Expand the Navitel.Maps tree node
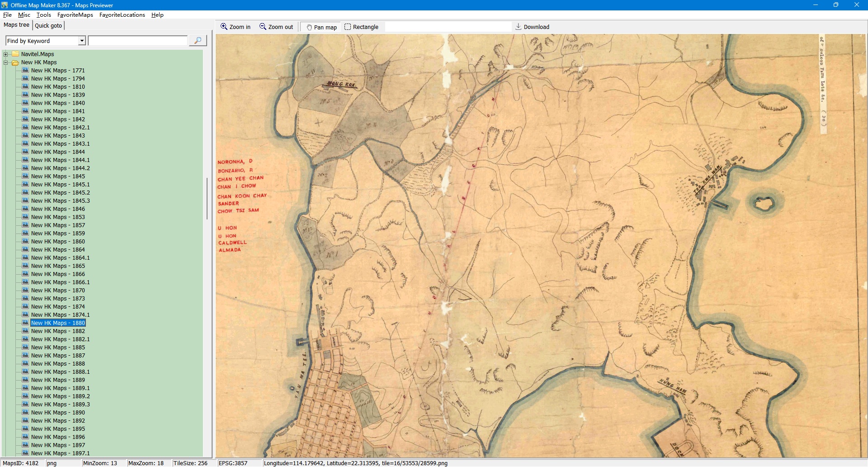The width and height of the screenshot is (868, 467). [6, 54]
